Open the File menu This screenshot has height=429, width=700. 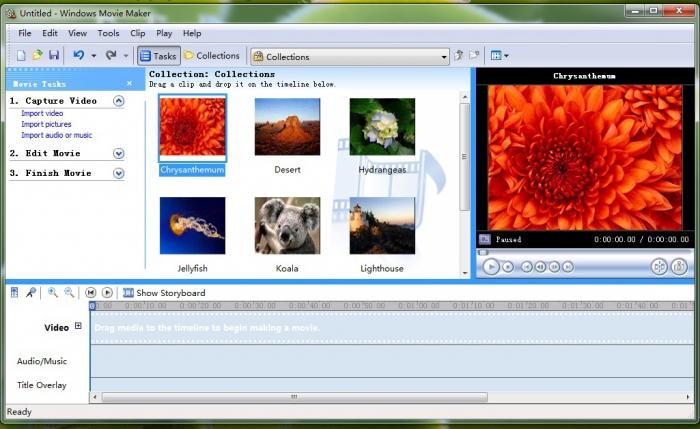pyautogui.click(x=25, y=33)
